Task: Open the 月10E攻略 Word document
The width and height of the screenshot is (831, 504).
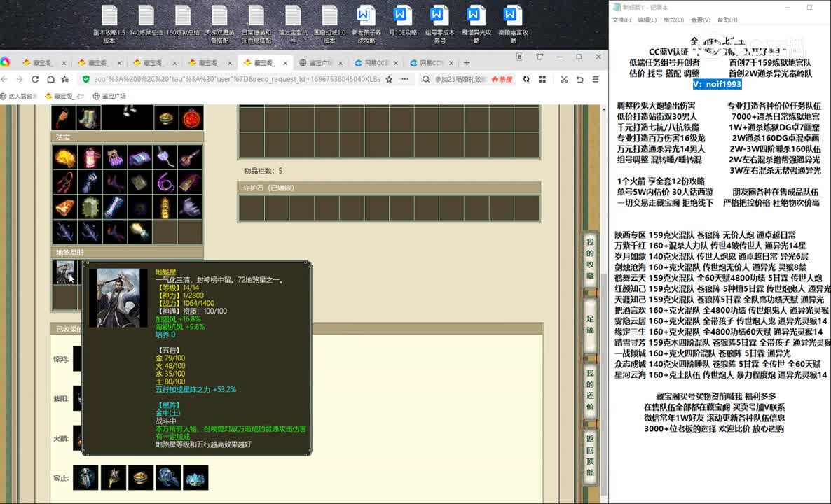Action: [x=402, y=21]
